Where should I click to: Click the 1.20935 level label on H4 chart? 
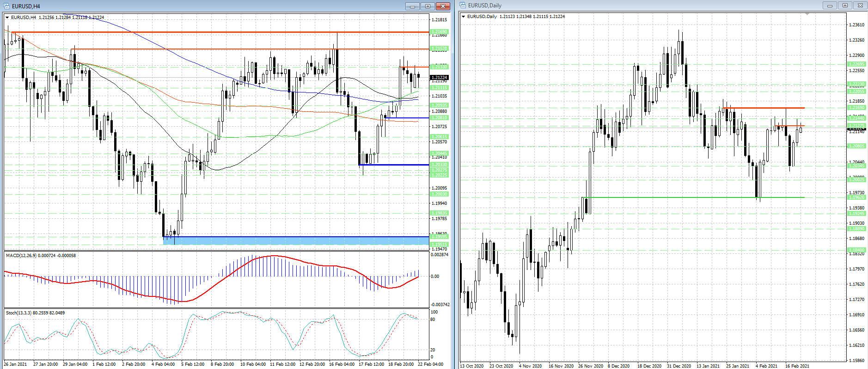tap(439, 105)
